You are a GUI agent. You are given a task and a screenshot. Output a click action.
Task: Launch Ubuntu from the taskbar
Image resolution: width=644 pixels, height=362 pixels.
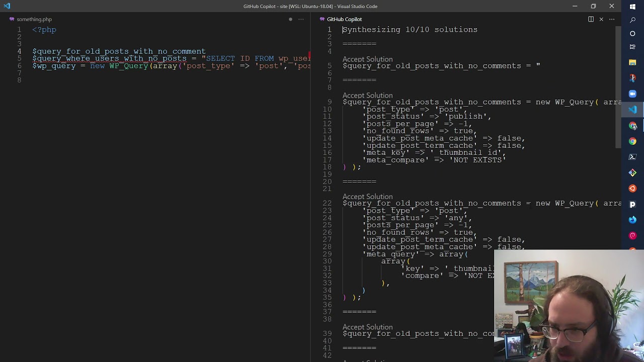tap(632, 189)
